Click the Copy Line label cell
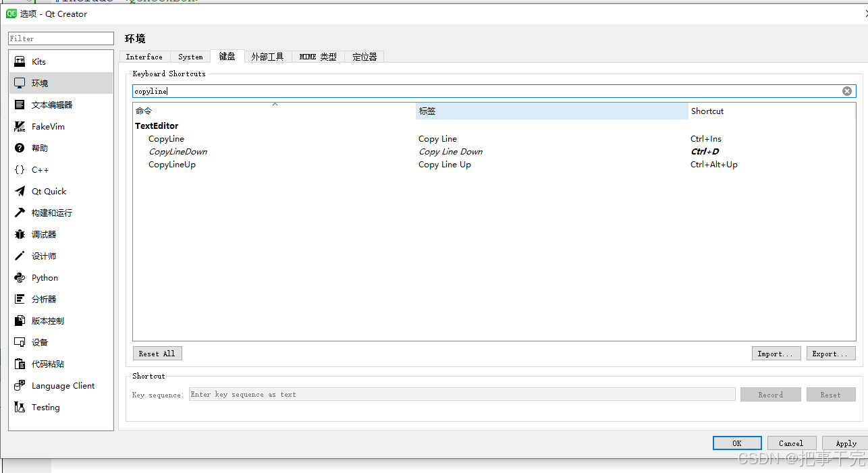The height and width of the screenshot is (473, 868). click(x=437, y=139)
